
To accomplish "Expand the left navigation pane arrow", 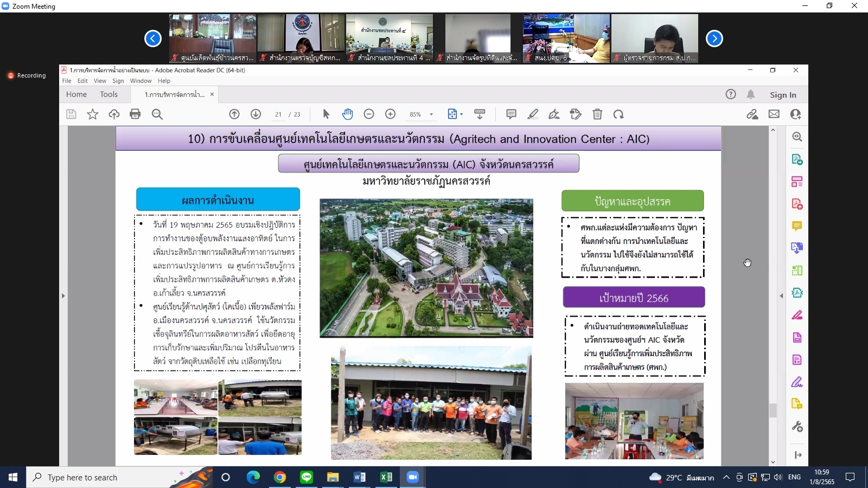I will [x=63, y=296].
